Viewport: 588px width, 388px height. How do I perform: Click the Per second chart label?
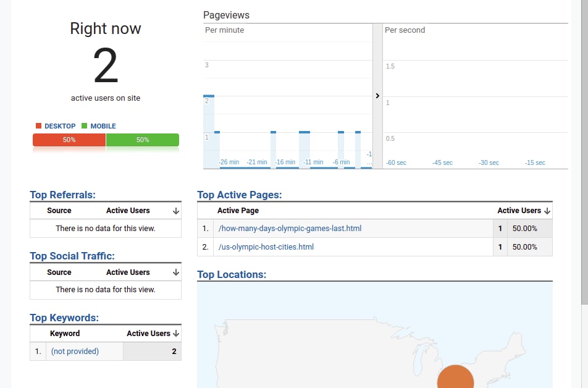405,30
